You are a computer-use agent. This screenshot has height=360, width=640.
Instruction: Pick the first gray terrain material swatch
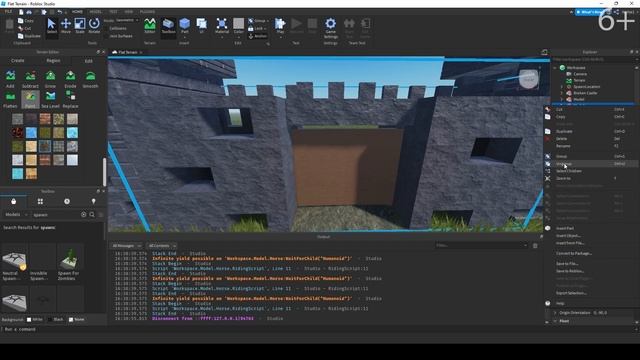pyautogui.click(x=17, y=119)
